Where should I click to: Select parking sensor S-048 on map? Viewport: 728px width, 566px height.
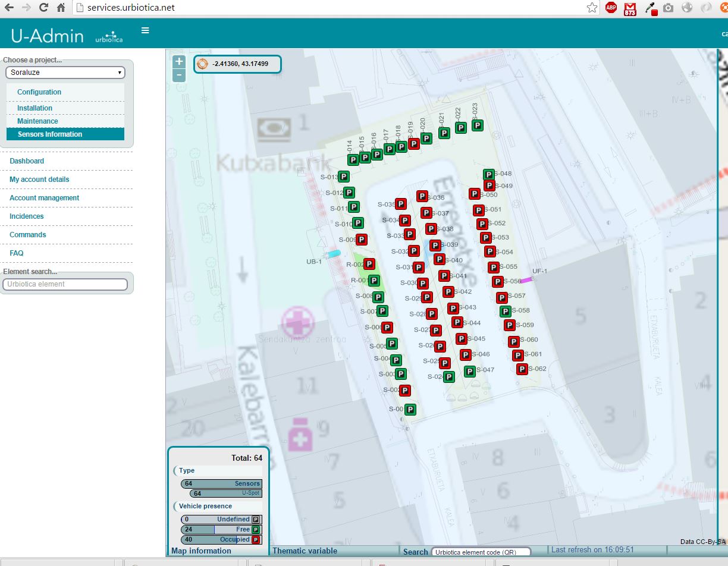pos(488,174)
